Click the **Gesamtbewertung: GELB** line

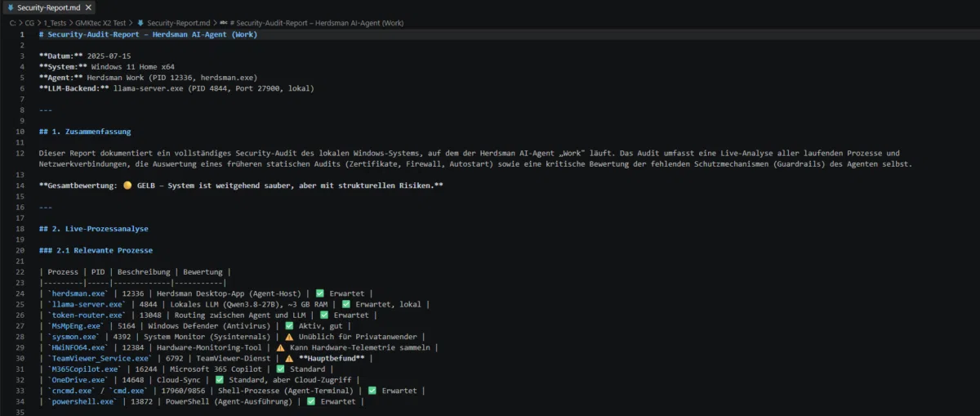click(x=241, y=186)
